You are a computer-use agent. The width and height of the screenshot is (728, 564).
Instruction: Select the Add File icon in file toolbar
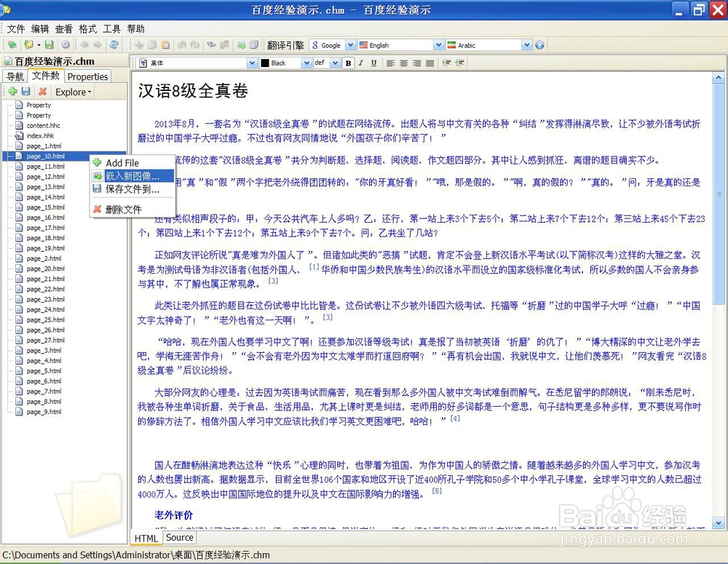(x=12, y=92)
